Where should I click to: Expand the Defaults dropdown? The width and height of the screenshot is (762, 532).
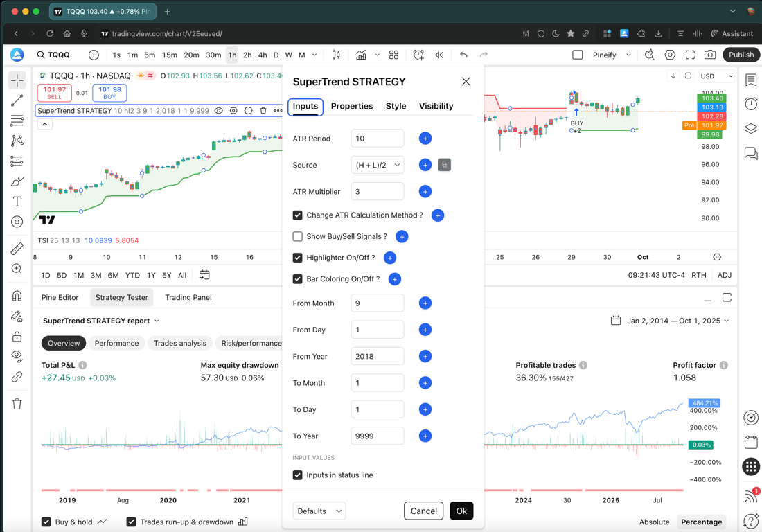[x=319, y=511]
